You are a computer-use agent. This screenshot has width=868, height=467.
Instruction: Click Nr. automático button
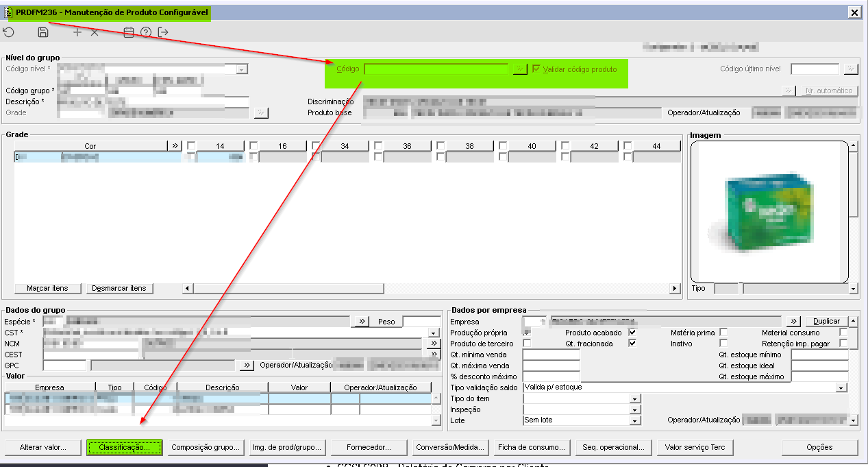click(x=828, y=91)
